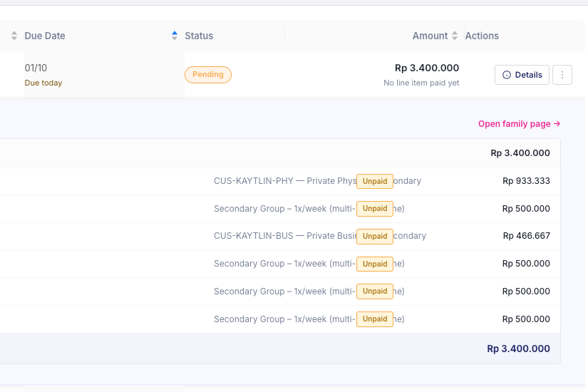The image size is (588, 392).
Task: Click the Rp 466.667 amount
Action: click(x=527, y=236)
